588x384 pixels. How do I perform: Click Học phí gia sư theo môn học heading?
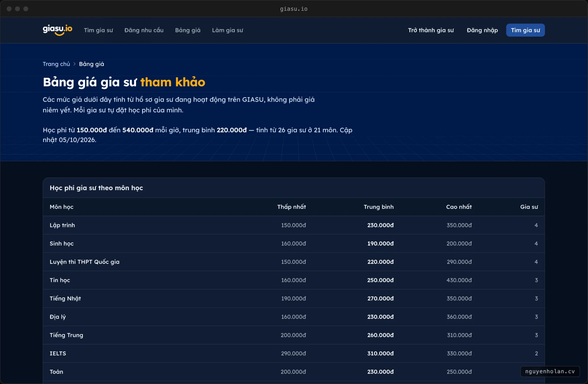[x=96, y=188]
